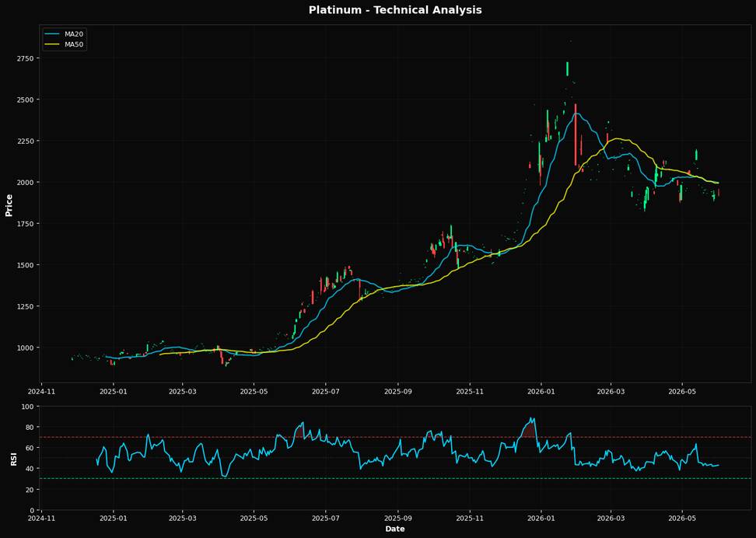Click the tall green candlestick near 2750
This screenshot has height=538, width=756.
567,68
